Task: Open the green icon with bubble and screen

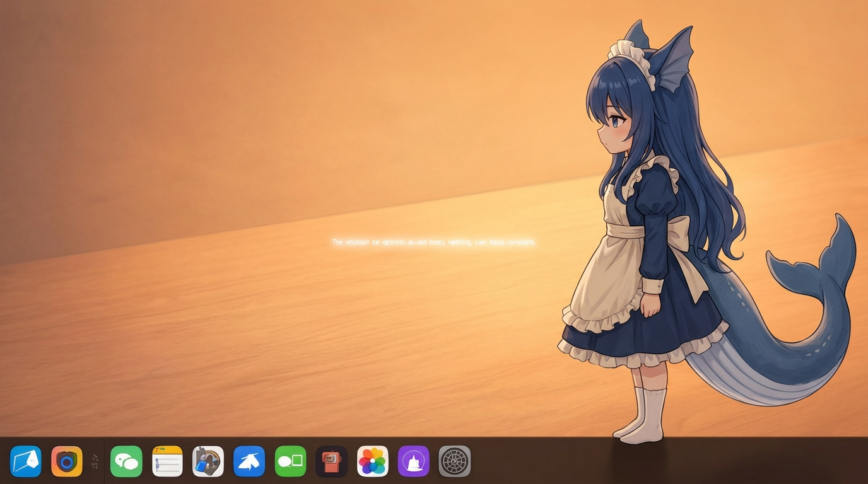Action: (290, 461)
